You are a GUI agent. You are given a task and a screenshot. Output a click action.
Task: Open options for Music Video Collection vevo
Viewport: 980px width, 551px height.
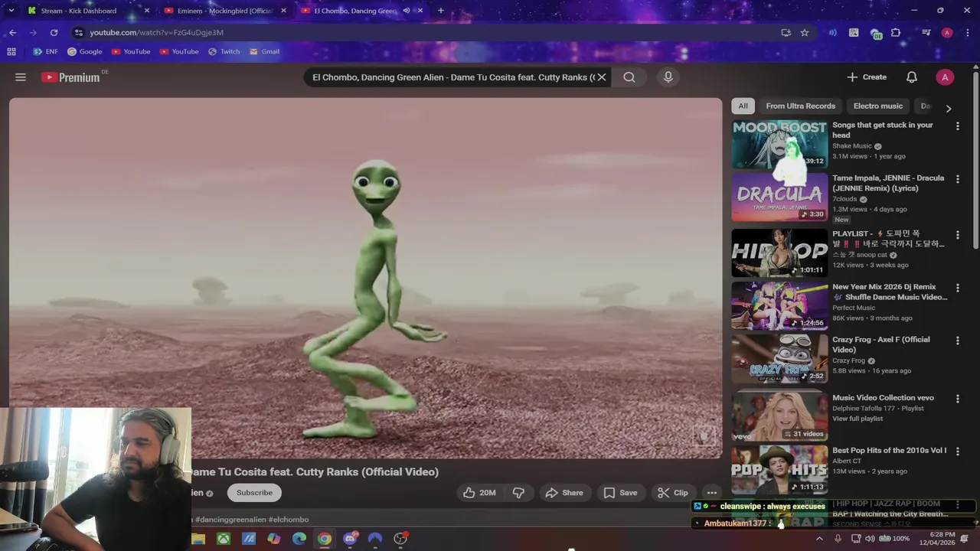(957, 399)
